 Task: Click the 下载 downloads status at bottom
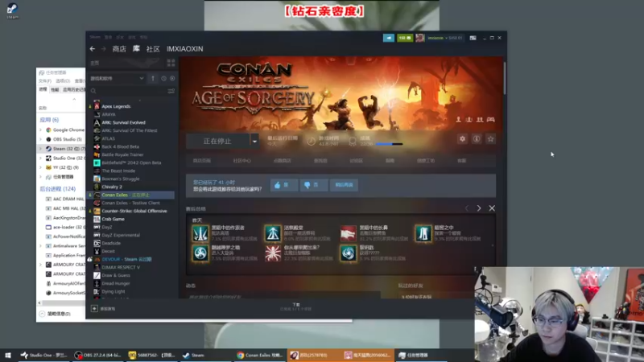click(x=296, y=306)
